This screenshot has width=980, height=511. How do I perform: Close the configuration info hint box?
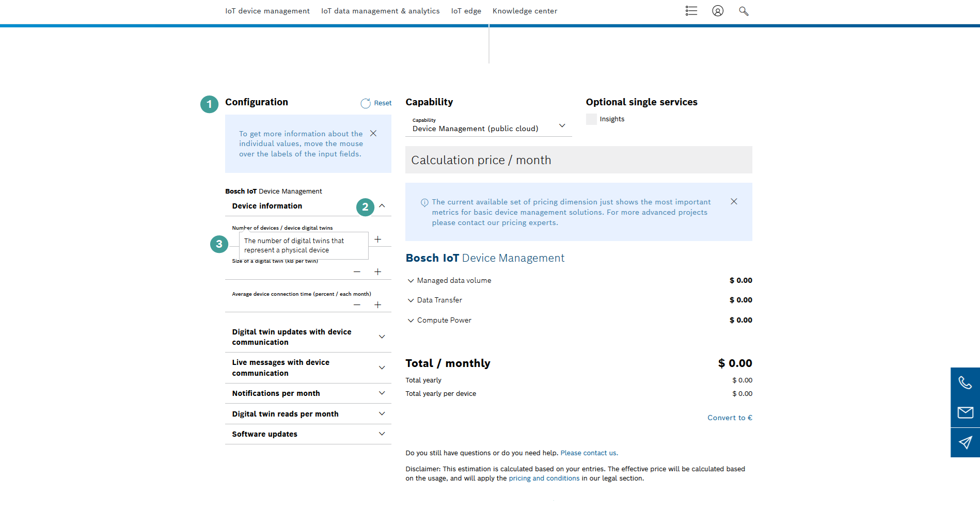pos(373,134)
